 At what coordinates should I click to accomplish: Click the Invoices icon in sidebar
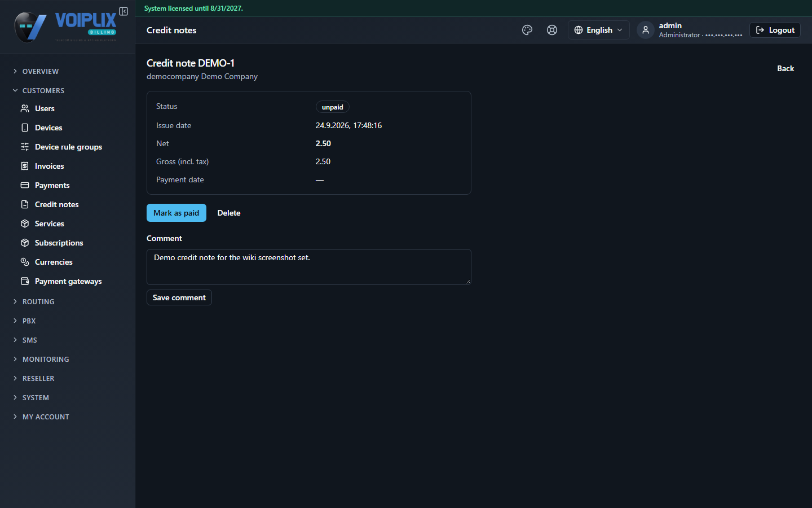(25, 166)
